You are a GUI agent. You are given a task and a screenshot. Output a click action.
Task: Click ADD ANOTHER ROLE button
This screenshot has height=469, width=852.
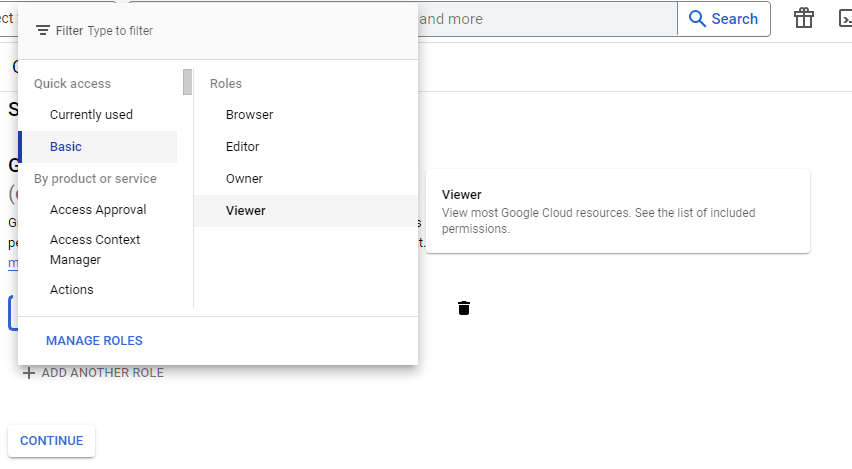(x=102, y=373)
